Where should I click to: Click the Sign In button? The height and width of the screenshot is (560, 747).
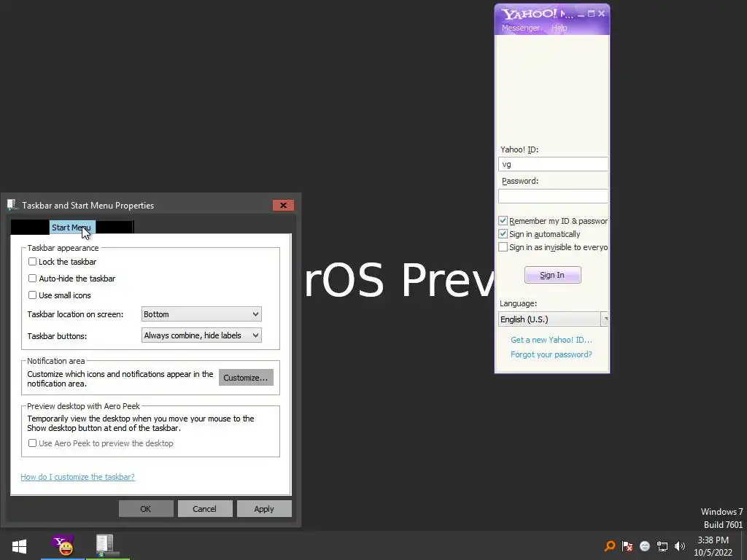(553, 275)
